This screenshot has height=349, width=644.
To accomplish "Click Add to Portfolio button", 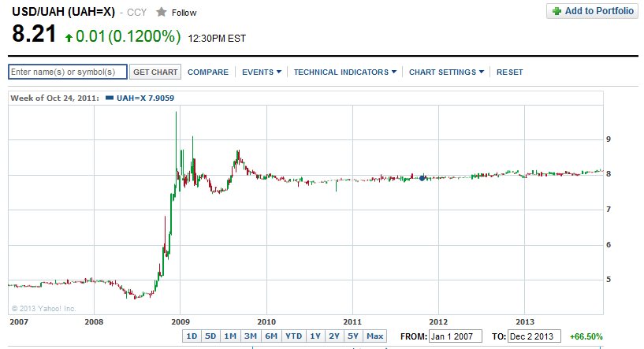I will (x=592, y=11).
